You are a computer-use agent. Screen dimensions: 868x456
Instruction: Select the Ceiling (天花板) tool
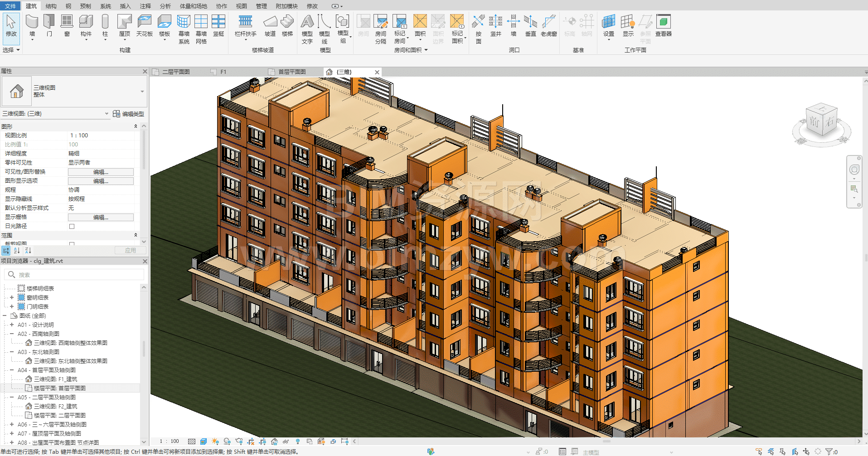145,26
